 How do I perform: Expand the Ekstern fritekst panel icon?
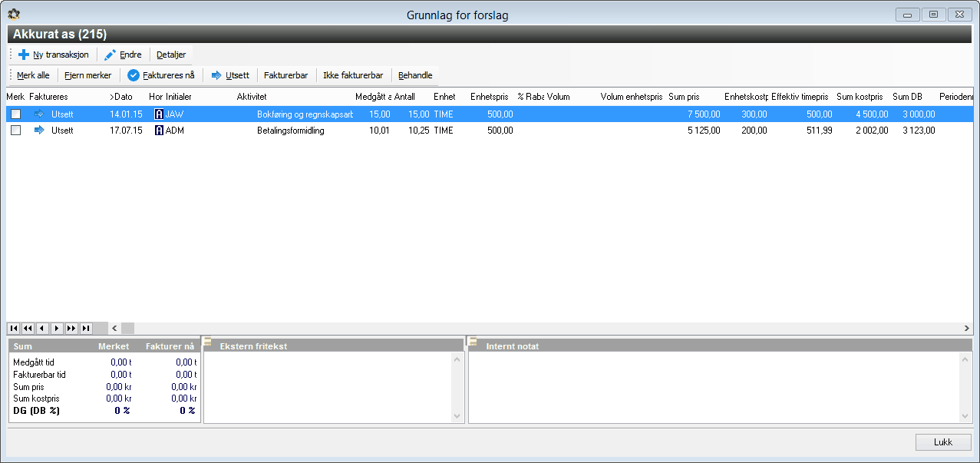(x=206, y=342)
